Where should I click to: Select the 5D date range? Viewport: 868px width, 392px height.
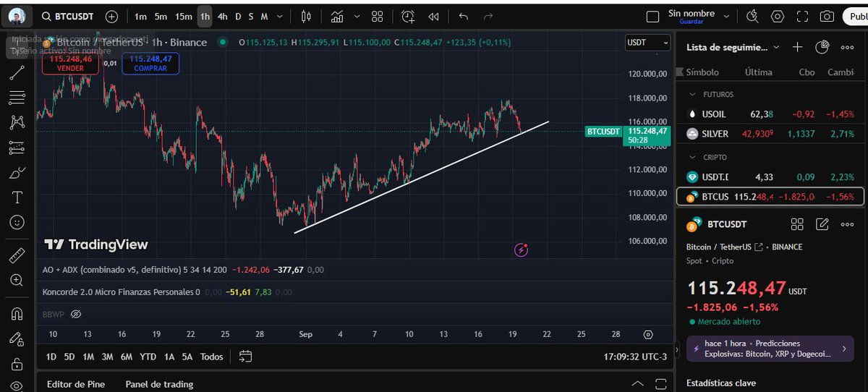pyautogui.click(x=69, y=357)
